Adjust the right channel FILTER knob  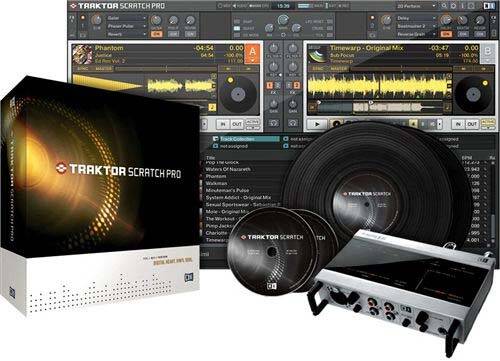(x=293, y=48)
